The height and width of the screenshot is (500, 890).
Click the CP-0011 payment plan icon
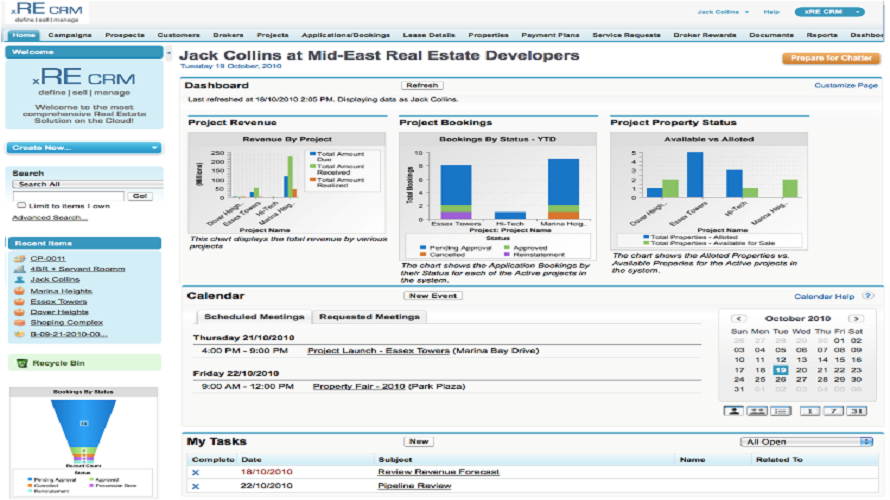click(x=19, y=258)
